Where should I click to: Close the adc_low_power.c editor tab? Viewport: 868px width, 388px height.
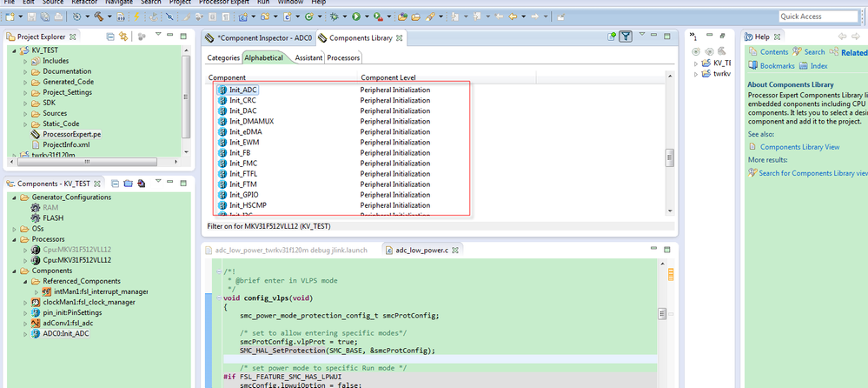pos(455,251)
